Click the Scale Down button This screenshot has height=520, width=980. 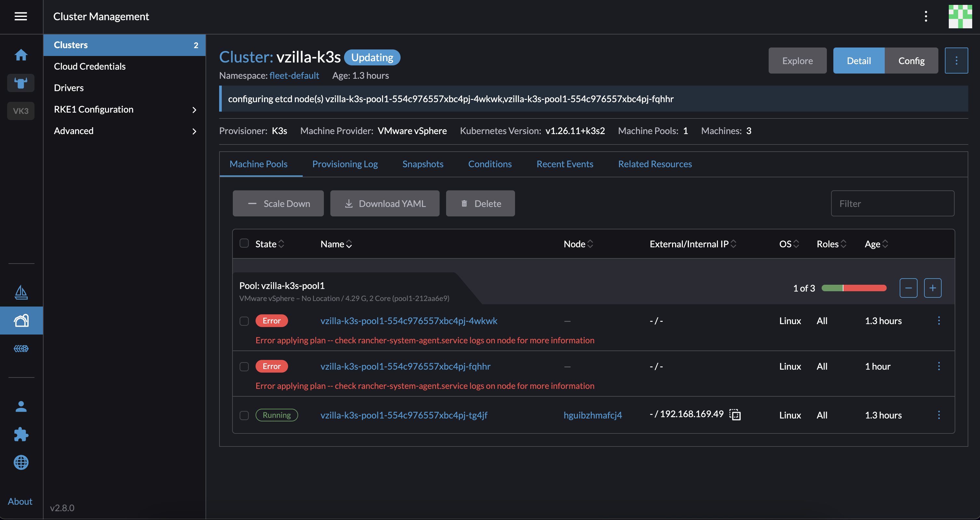(x=278, y=203)
